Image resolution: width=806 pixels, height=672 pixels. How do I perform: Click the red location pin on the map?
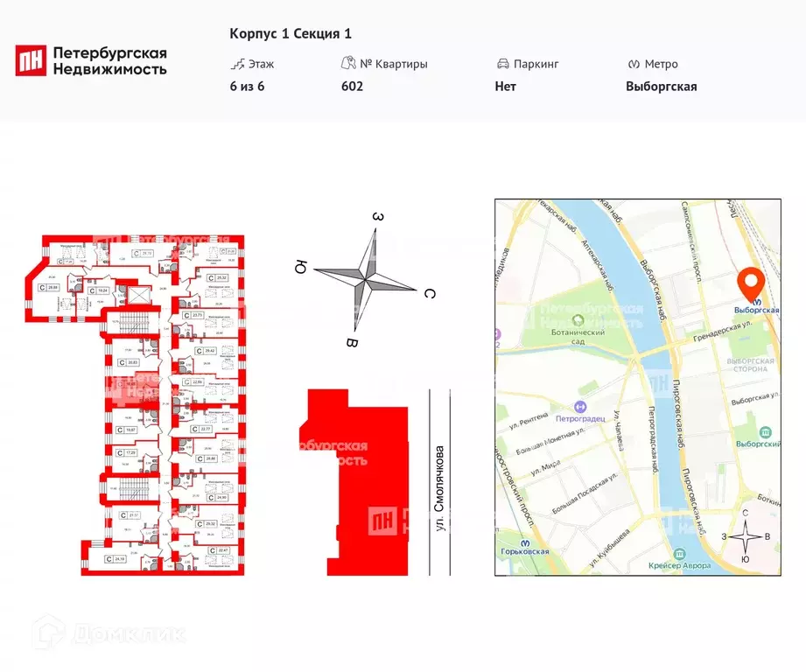pyautogui.click(x=751, y=283)
